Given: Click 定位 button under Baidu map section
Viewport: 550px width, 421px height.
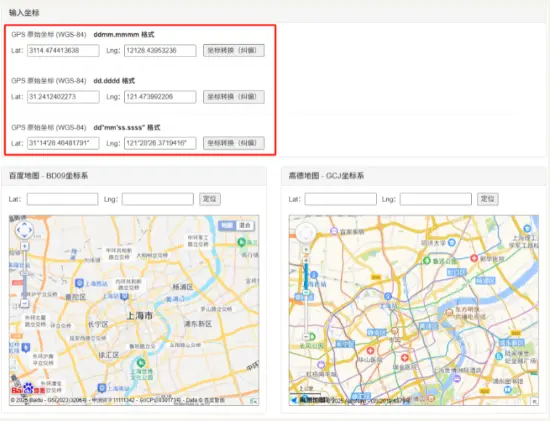Looking at the screenshot, I should [x=210, y=199].
